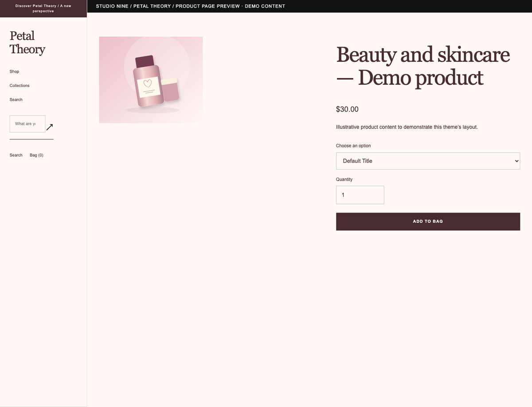Click the Quantity input field
532x407 pixels.
click(x=360, y=195)
